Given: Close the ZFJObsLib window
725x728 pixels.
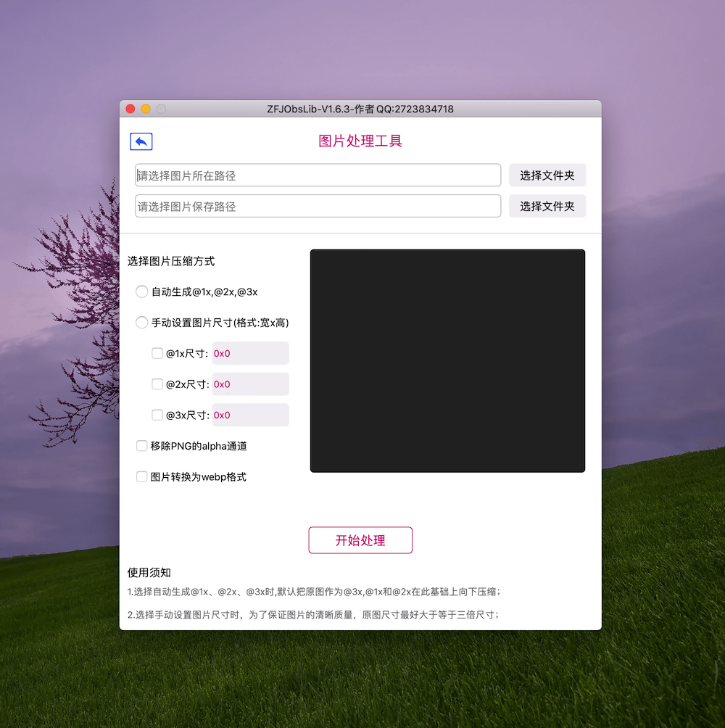Looking at the screenshot, I should point(130,109).
